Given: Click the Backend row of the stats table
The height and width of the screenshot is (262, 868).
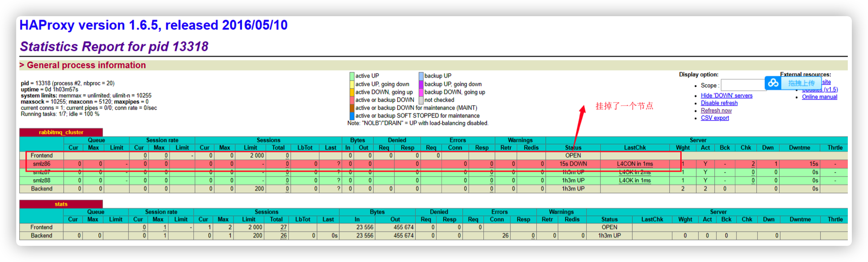Looking at the screenshot, I should tap(434, 236).
